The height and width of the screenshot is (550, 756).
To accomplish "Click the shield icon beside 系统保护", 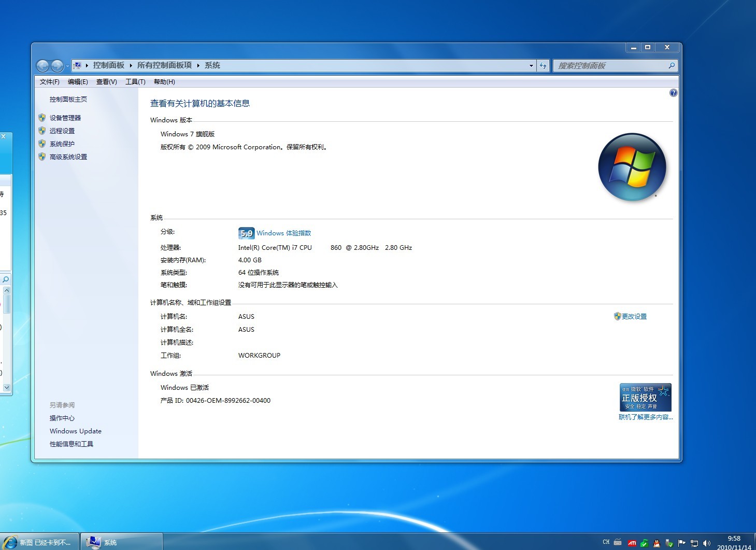I will tap(42, 144).
